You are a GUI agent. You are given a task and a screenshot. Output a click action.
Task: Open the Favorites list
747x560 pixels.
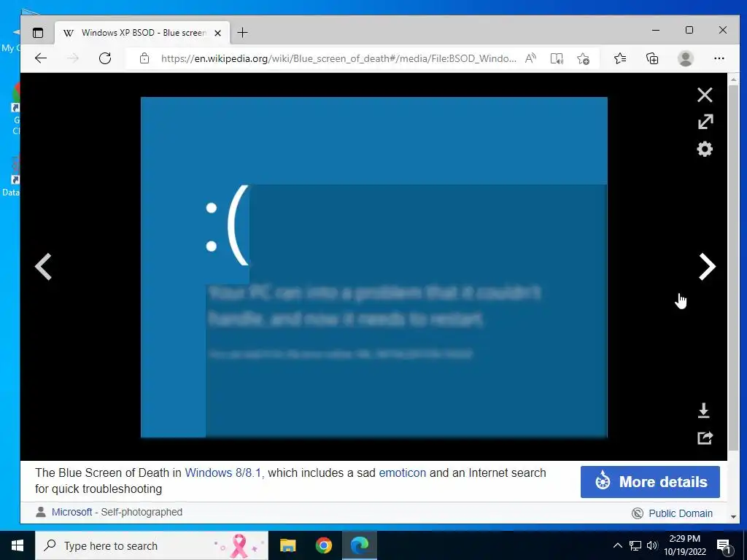click(620, 58)
